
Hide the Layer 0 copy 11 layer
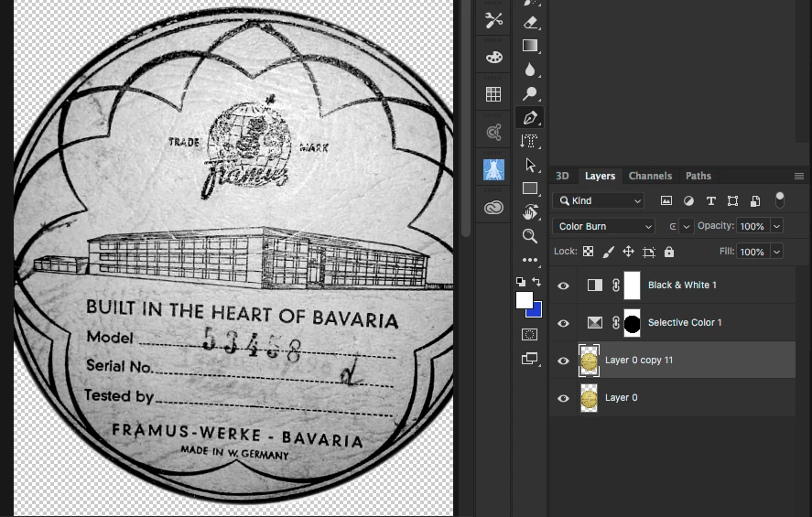563,361
